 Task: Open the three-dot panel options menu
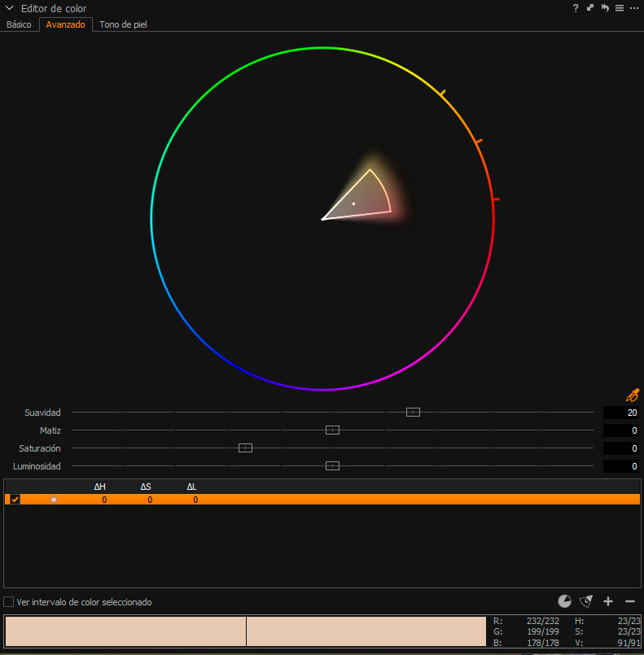pos(634,8)
